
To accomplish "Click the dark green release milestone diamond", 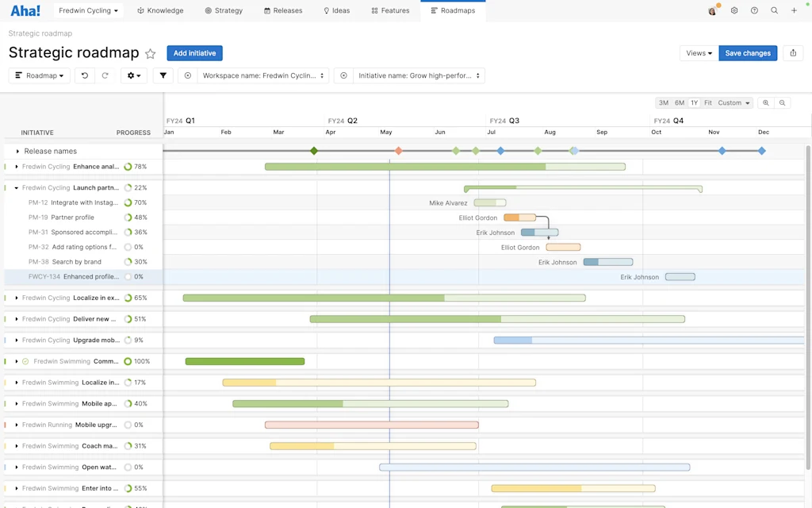I will (314, 151).
